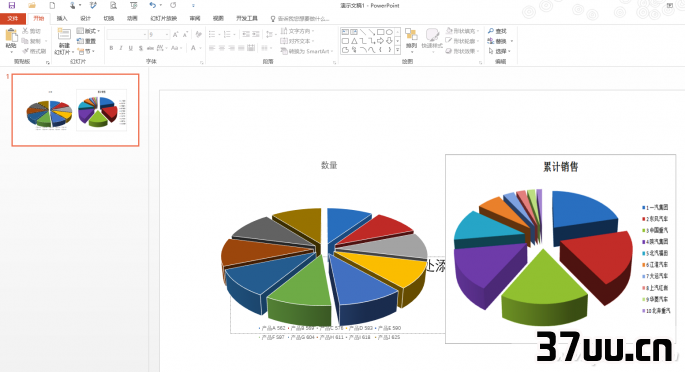Click the Find (查找) magnifier icon
The height and width of the screenshot is (372, 685).
click(491, 31)
